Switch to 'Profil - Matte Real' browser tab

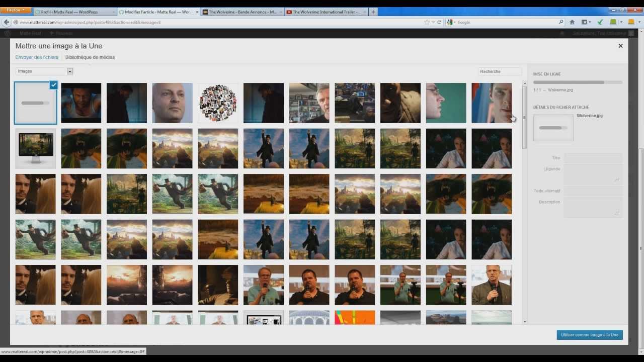click(x=75, y=12)
